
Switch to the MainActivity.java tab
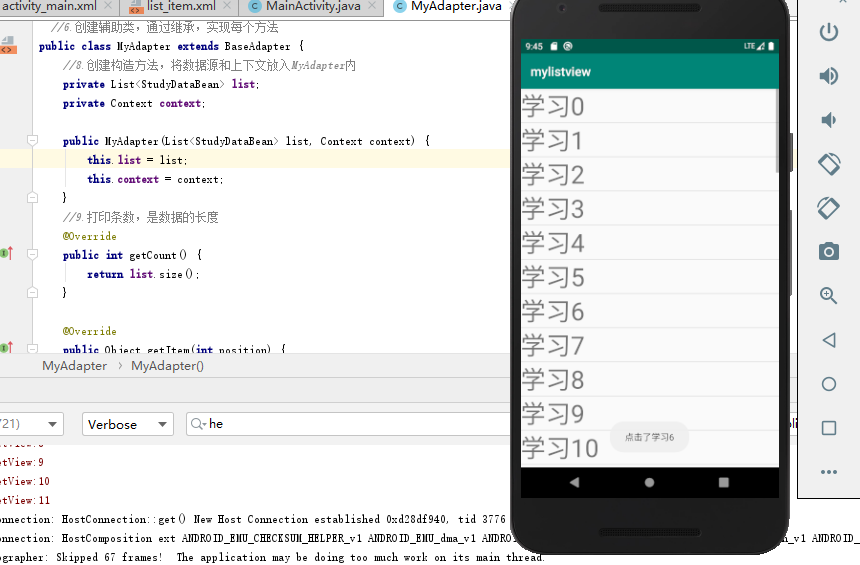pyautogui.click(x=312, y=7)
